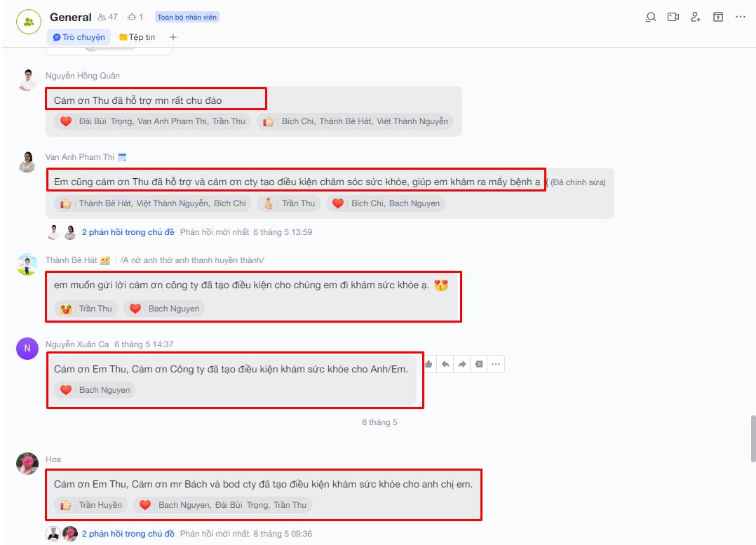This screenshot has width=756, height=545.
Task: Toggle heart reaction by Bach Nguyen on Thành's message
Action: point(135,308)
